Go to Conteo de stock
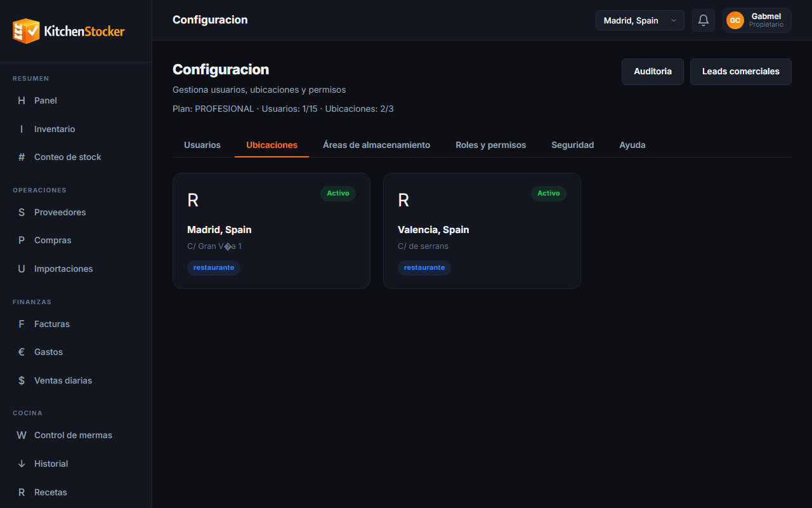The image size is (812, 508). 76,157
